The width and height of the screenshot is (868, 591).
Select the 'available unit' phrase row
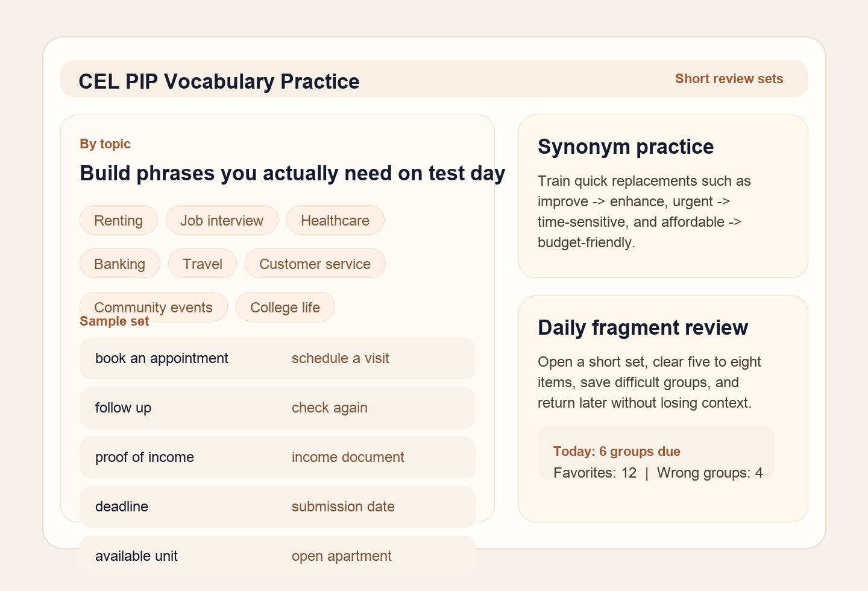click(277, 556)
